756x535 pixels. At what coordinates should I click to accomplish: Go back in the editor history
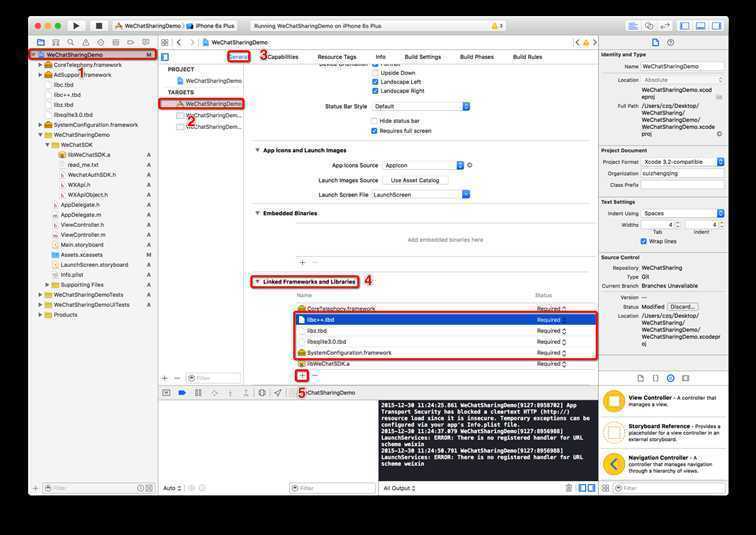179,42
